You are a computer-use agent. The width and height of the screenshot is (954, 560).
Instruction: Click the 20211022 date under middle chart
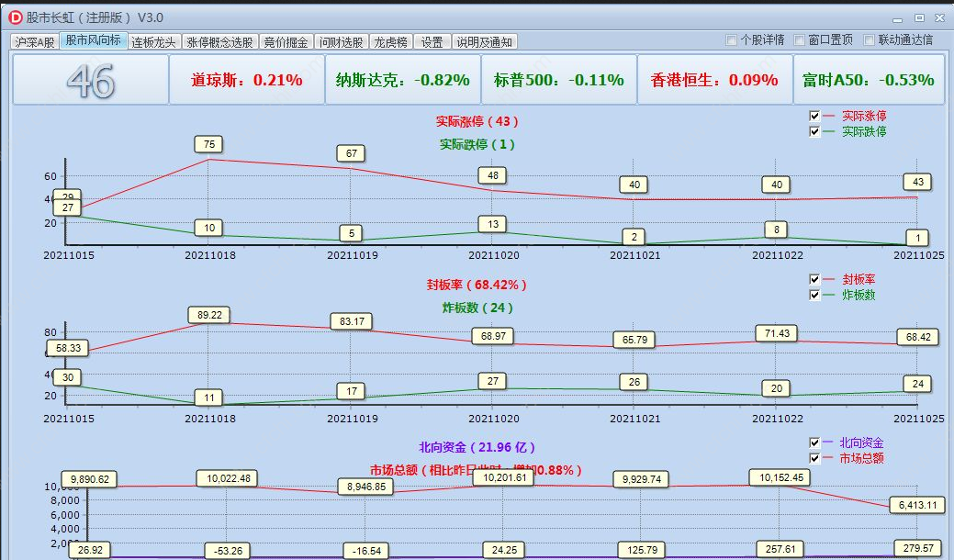[778, 419]
